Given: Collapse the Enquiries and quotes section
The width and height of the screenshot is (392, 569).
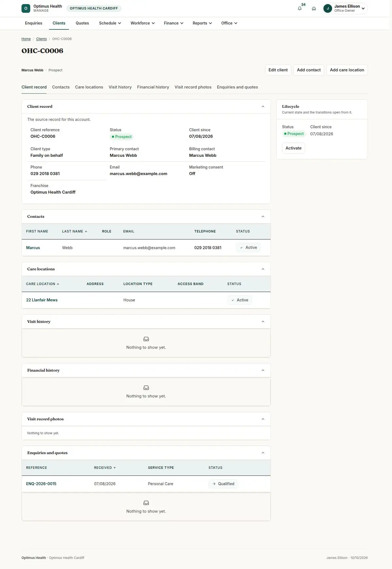Looking at the screenshot, I should coord(263,453).
